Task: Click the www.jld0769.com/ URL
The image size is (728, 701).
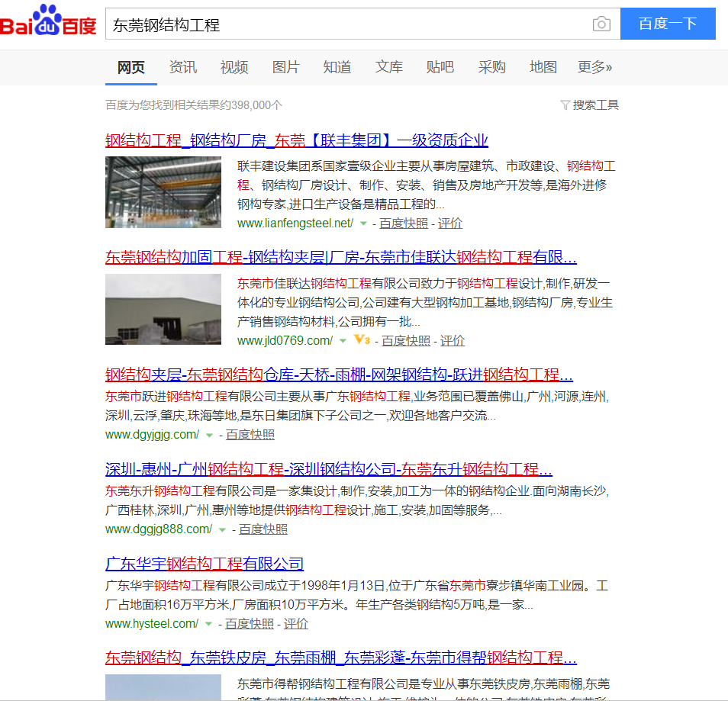Action: pyautogui.click(x=285, y=341)
